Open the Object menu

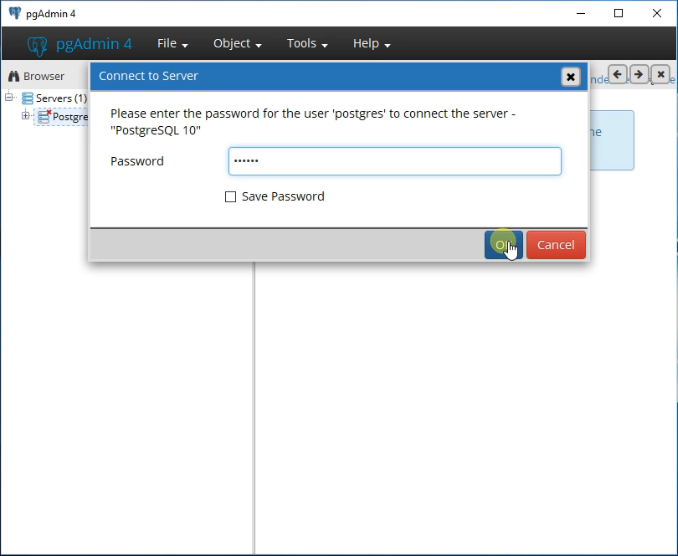[237, 44]
